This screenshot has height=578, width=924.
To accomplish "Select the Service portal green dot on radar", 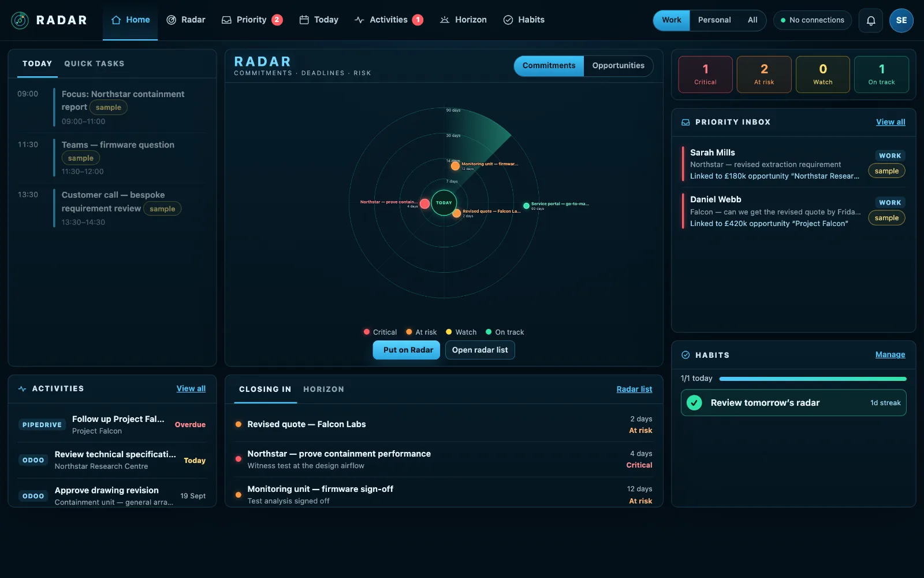I will pos(526,206).
